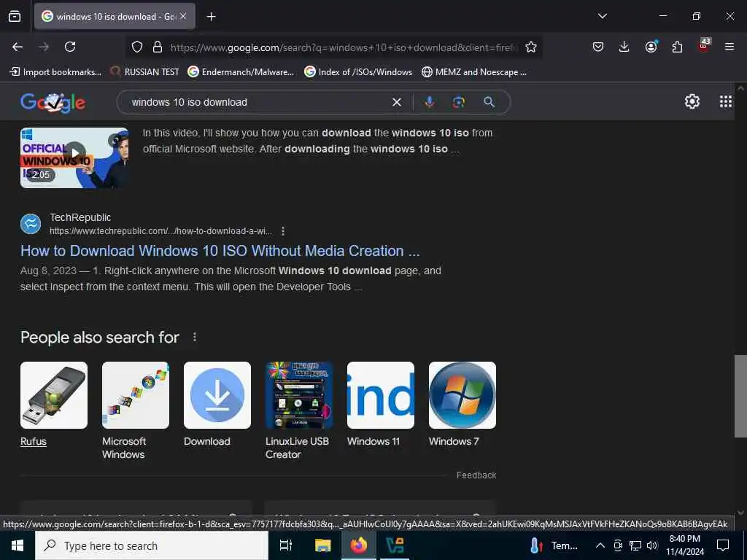Open Firefox downloads panel
The height and width of the screenshot is (560, 747).
(x=624, y=47)
